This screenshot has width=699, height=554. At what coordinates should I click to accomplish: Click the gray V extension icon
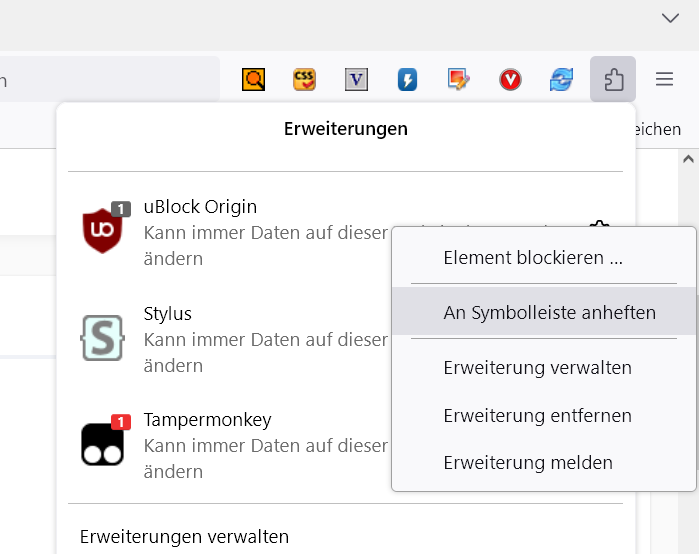pyautogui.click(x=356, y=79)
